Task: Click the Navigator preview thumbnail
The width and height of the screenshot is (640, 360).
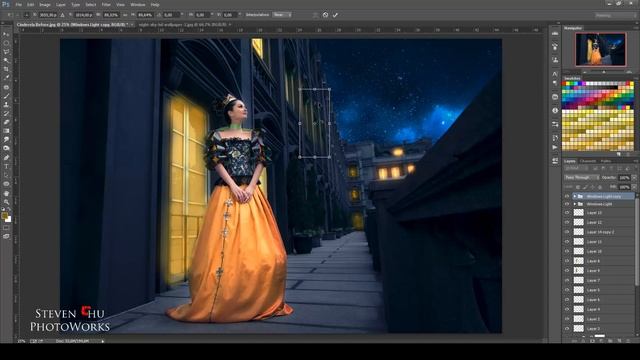Action: coord(600,49)
